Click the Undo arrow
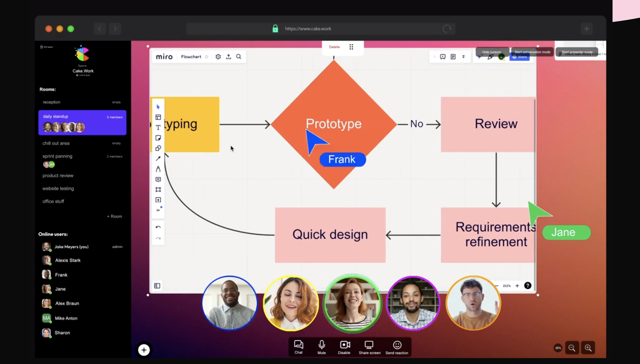The height and width of the screenshot is (364, 640). (x=158, y=227)
